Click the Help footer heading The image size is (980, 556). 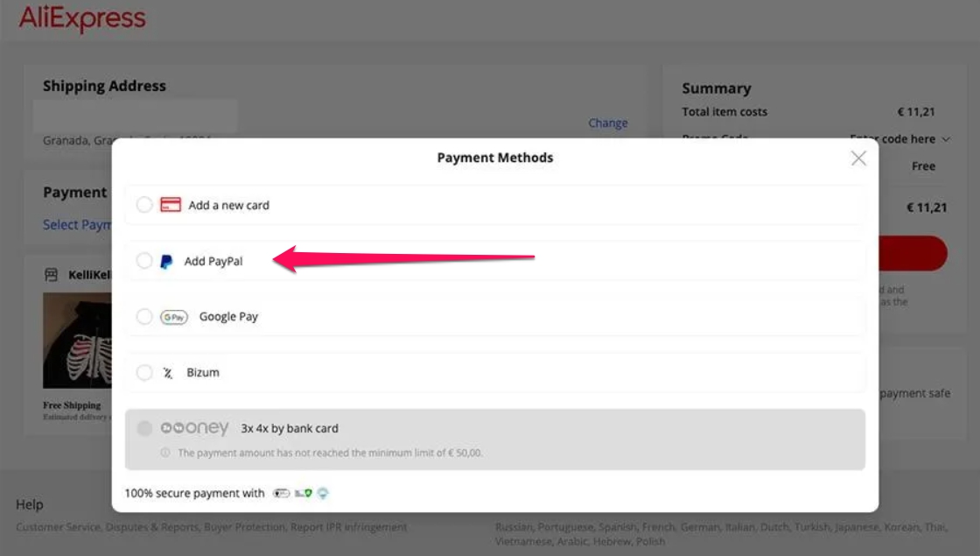click(30, 504)
